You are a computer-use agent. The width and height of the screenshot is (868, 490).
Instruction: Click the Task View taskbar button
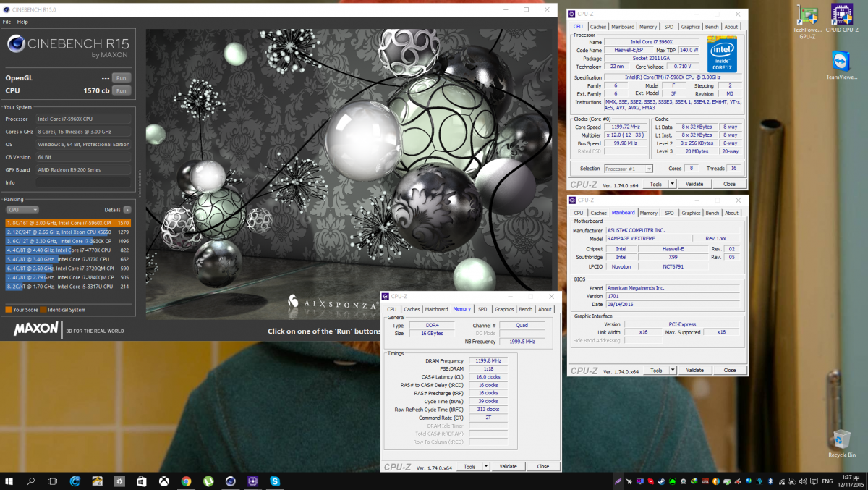tap(53, 481)
